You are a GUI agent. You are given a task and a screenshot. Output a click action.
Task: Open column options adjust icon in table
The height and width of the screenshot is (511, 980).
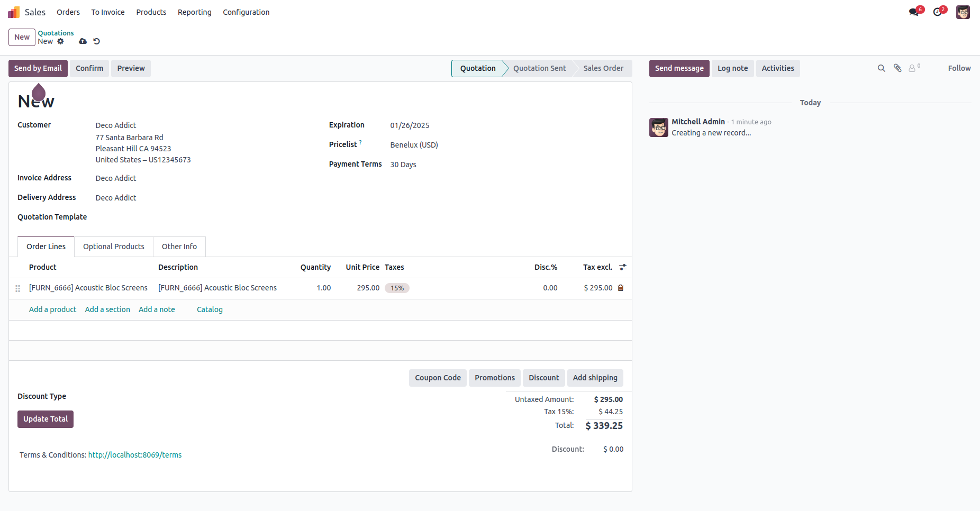(x=623, y=267)
